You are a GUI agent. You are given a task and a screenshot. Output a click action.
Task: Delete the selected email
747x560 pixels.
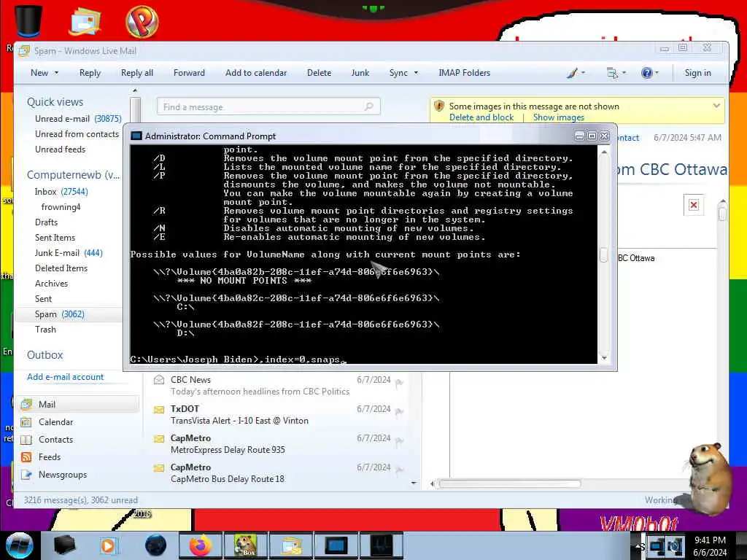coord(319,73)
